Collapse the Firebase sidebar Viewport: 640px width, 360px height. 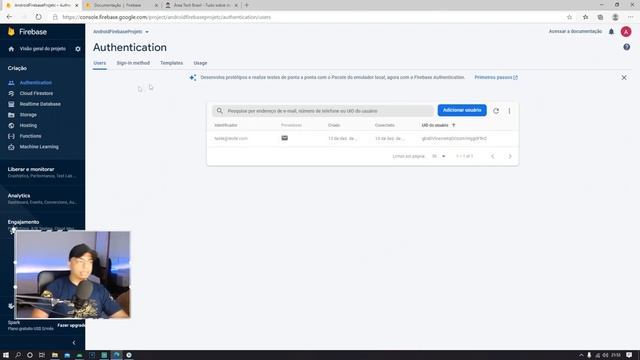74,342
